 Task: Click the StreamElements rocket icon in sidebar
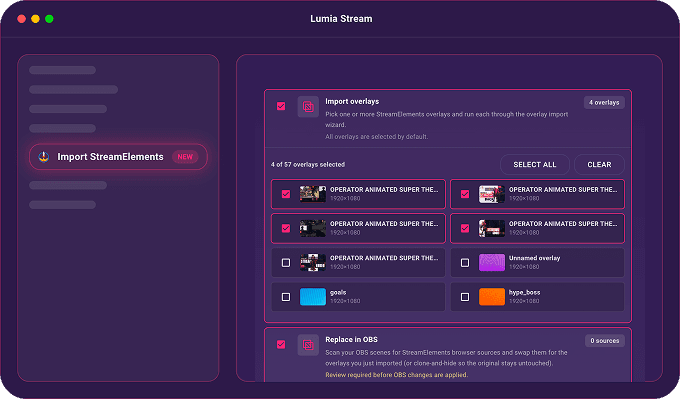(x=44, y=157)
